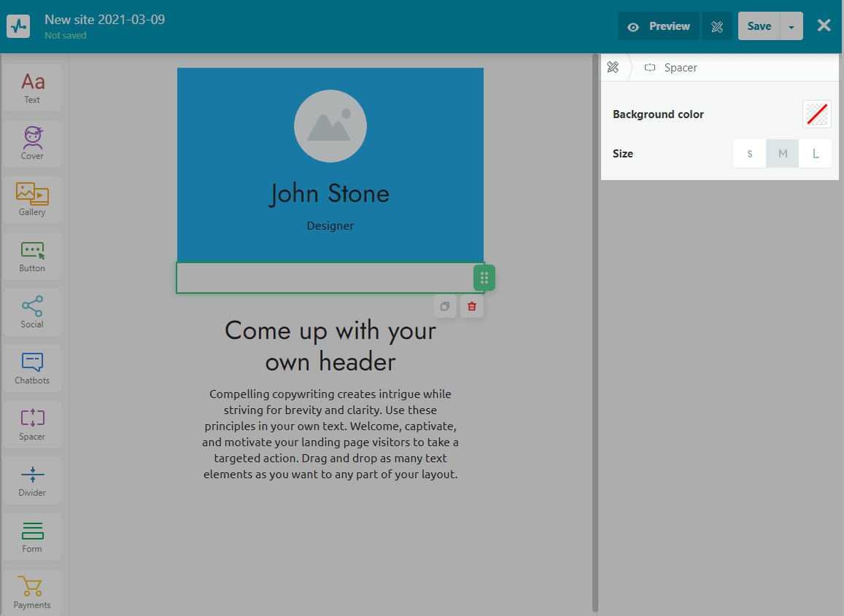844x616 pixels.
Task: Select the Social element icon
Action: [x=32, y=312]
